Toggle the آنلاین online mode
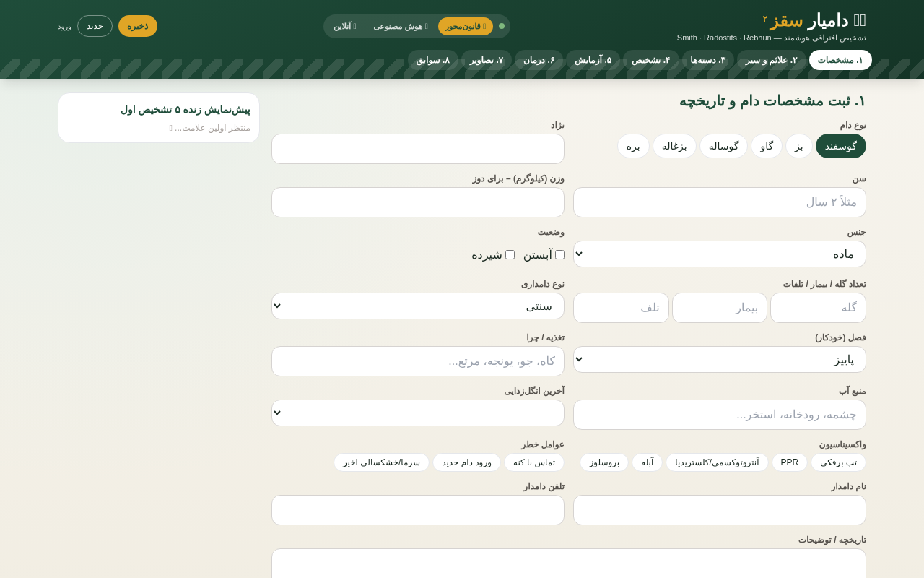The image size is (924, 578). click(x=345, y=27)
